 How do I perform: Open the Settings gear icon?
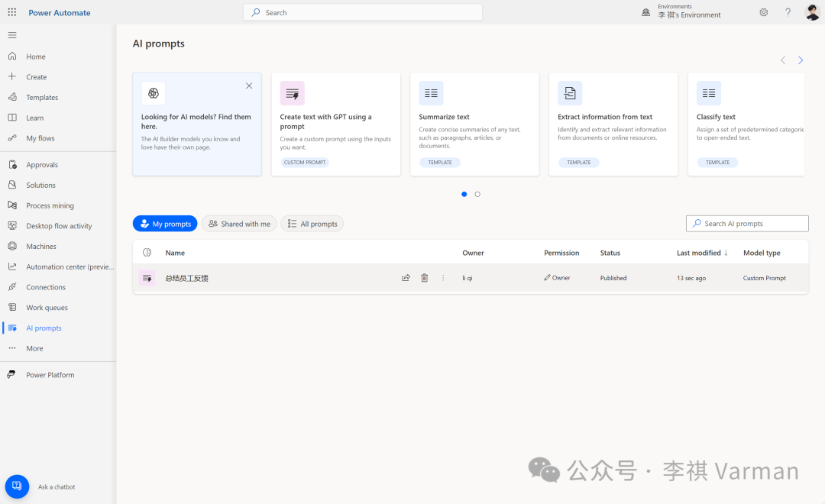[x=763, y=12]
